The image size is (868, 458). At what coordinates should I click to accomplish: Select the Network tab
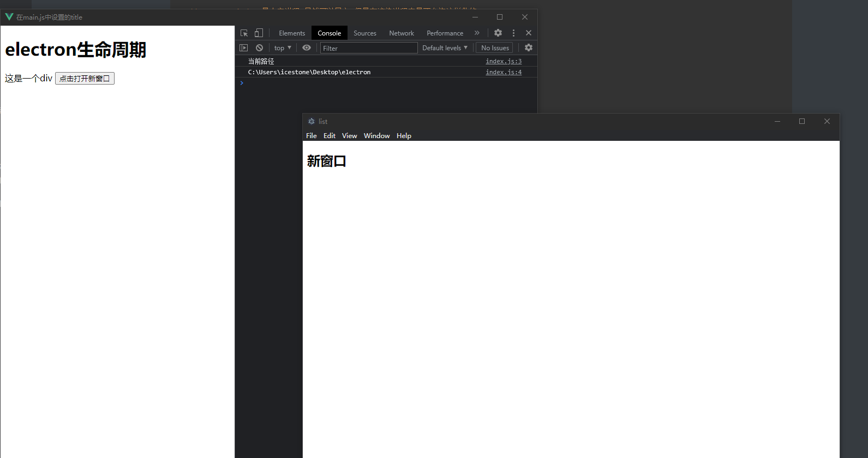(402, 33)
